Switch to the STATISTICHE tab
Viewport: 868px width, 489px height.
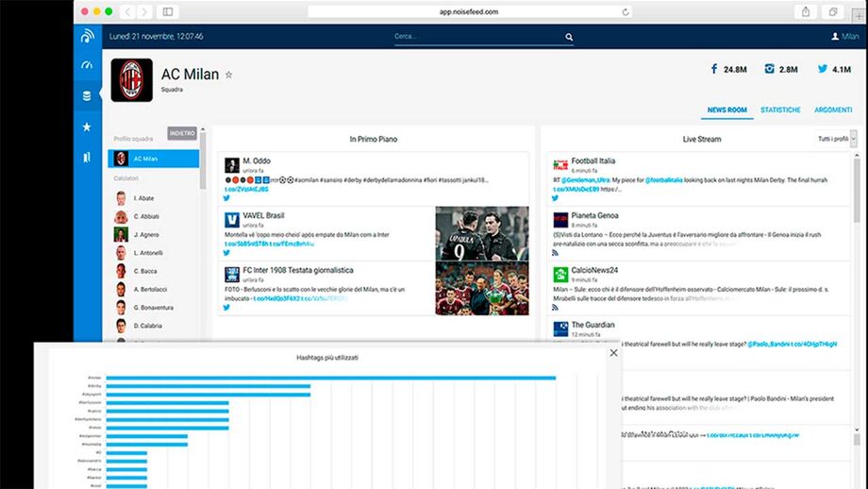tap(780, 110)
